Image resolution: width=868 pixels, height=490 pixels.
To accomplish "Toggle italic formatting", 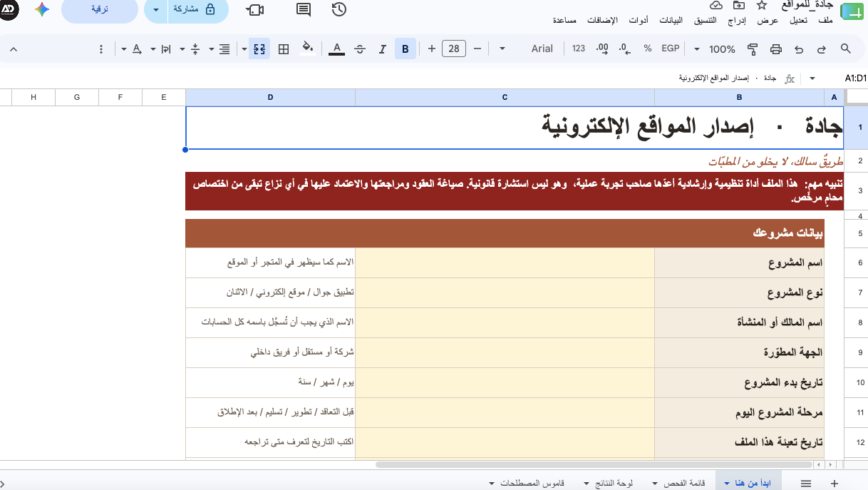I will click(383, 49).
